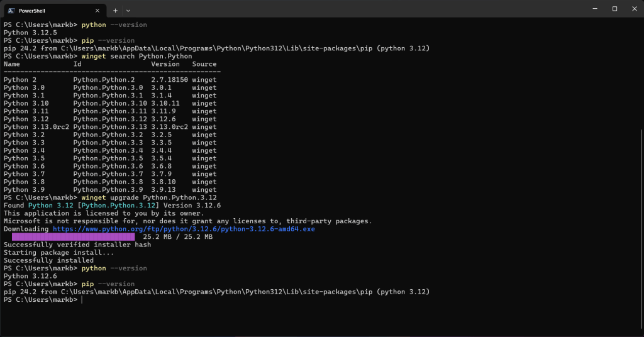This screenshot has height=337, width=644.
Task: Click the 'winget search Python.Python' command
Action: tap(136, 56)
